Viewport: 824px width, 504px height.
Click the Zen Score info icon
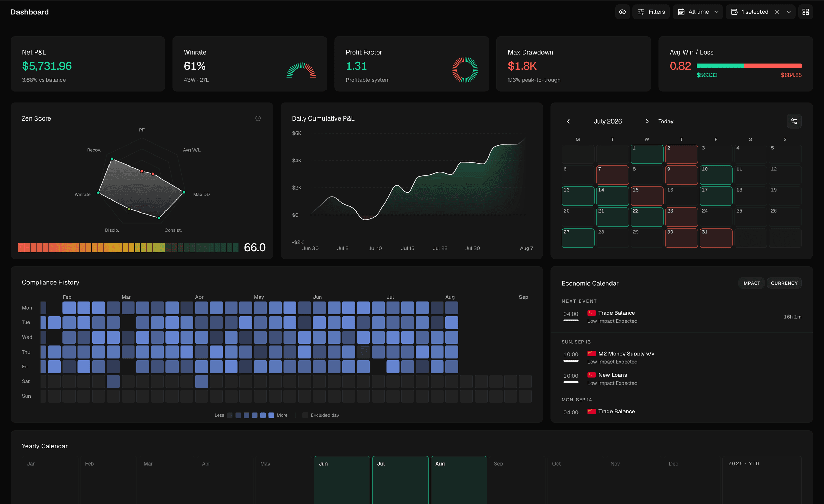coord(258,118)
